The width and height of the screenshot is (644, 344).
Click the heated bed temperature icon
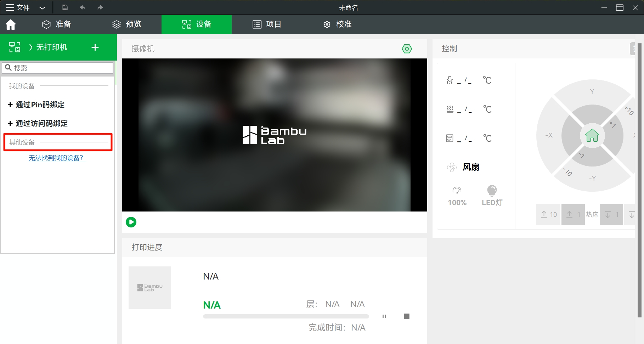pos(450,109)
